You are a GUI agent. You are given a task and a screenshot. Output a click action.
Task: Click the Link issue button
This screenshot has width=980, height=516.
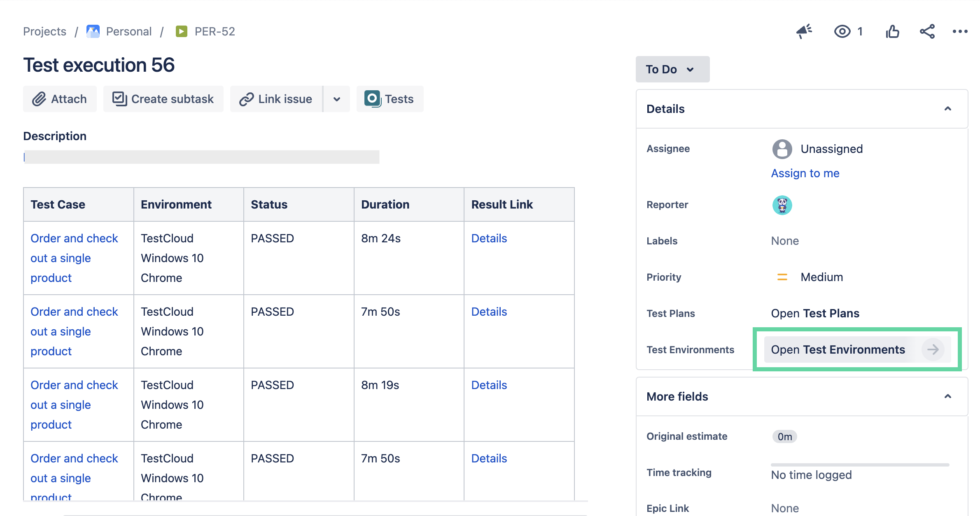coord(276,99)
